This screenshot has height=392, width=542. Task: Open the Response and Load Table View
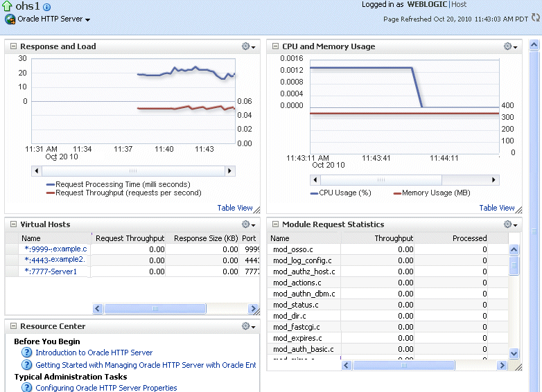point(235,208)
